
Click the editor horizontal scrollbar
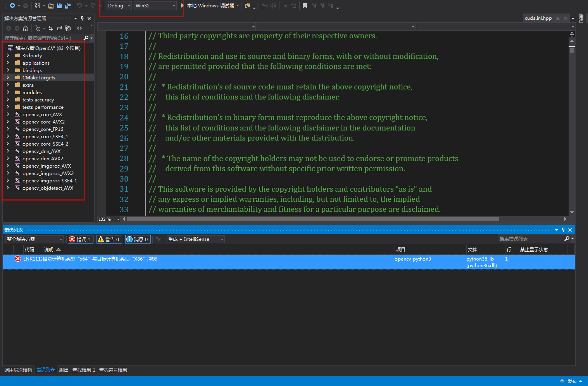tap(313, 219)
